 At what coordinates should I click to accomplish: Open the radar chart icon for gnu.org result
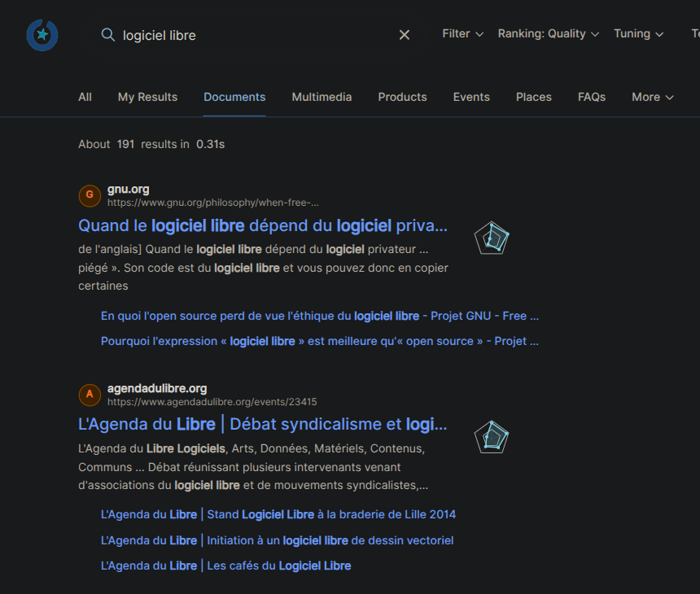point(492,238)
